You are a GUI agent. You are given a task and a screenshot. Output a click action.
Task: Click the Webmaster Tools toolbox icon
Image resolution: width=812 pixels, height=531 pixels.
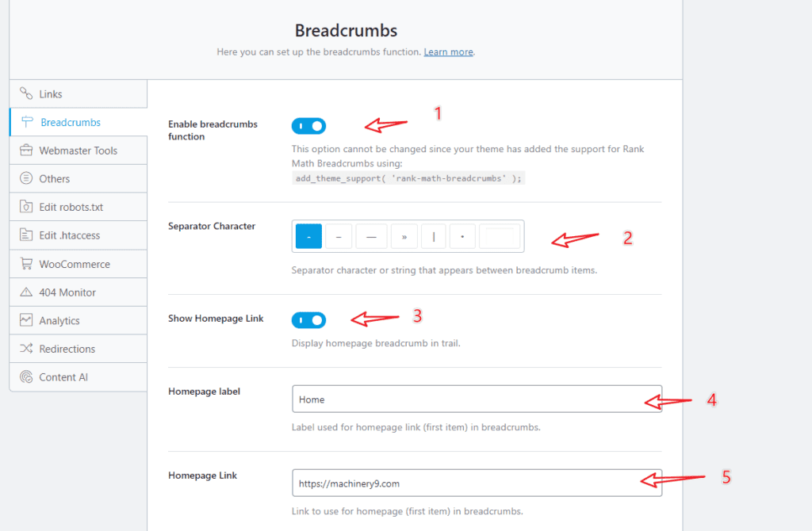pos(26,150)
